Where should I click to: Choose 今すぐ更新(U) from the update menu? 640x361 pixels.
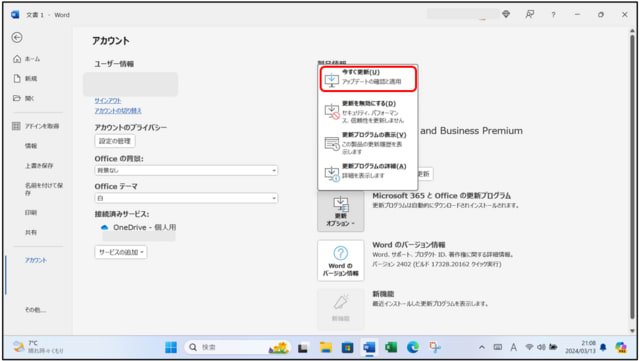click(368, 78)
